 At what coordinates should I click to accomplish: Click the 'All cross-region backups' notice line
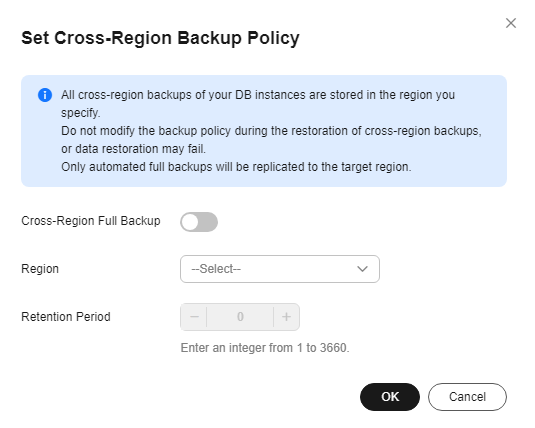coord(258,95)
